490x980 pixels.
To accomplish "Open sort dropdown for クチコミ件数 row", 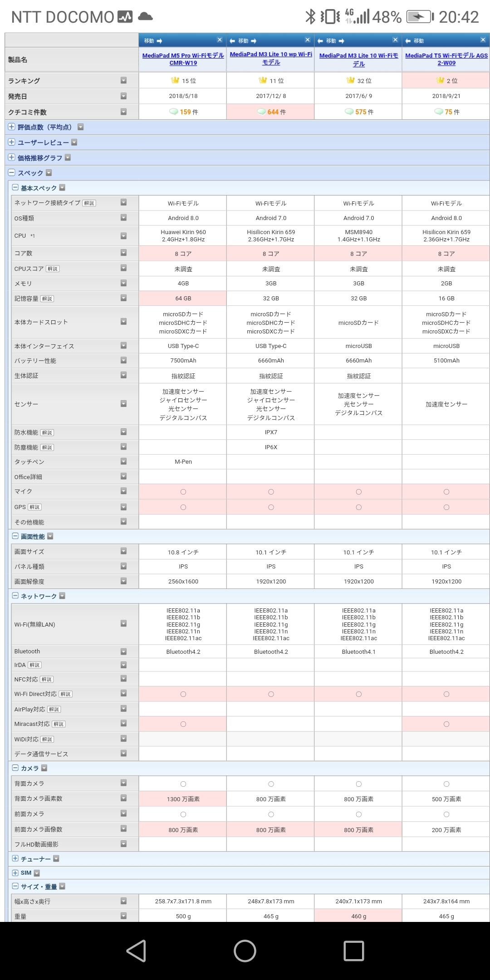I will 123,112.
